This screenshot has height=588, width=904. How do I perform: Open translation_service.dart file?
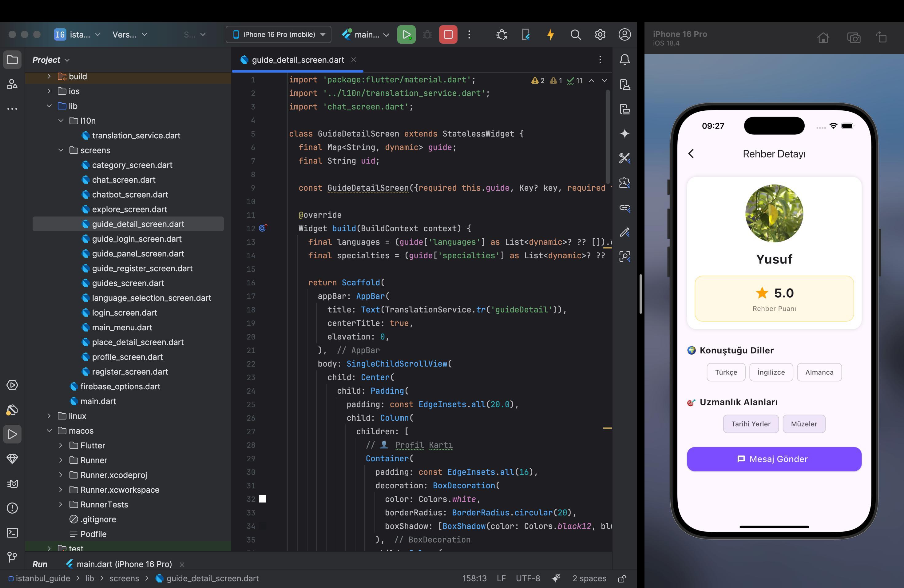(x=131, y=136)
